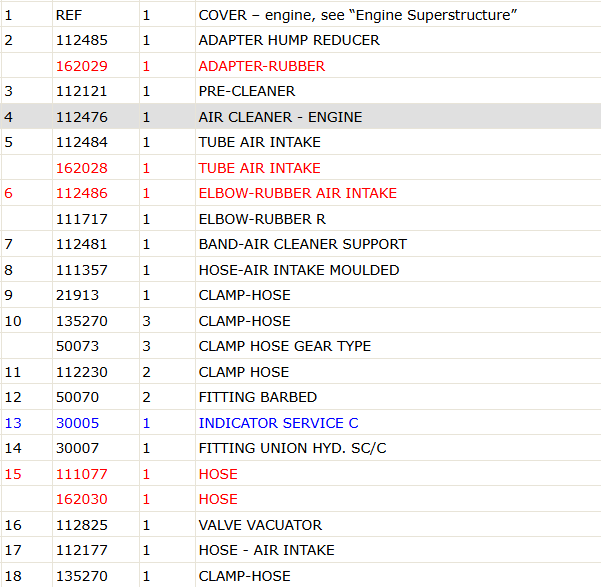Select CLAMP HOSE GEAR TYPE 50073
The height and width of the screenshot is (587, 601).
point(77,346)
